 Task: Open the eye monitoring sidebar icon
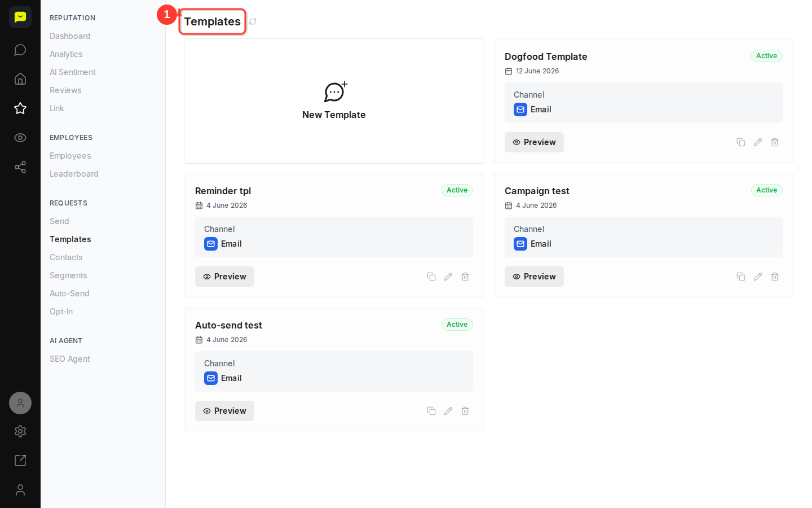pos(20,138)
